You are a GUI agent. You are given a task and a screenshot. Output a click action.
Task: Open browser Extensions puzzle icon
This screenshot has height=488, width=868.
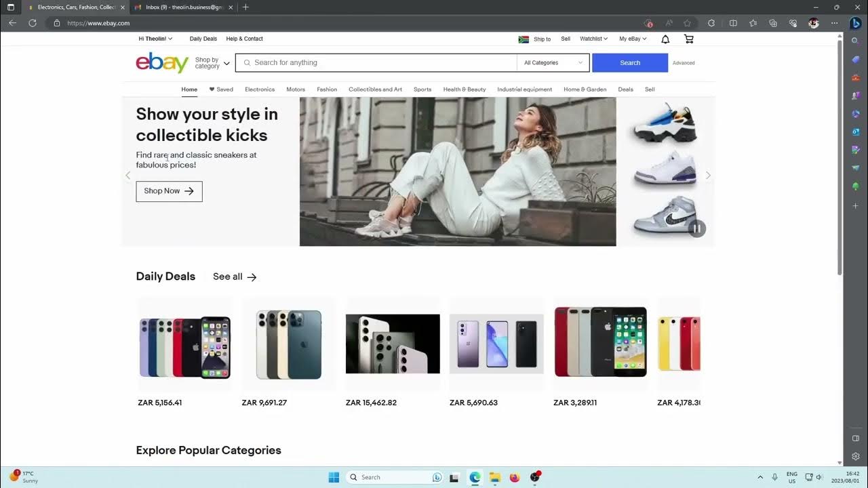pyautogui.click(x=711, y=23)
